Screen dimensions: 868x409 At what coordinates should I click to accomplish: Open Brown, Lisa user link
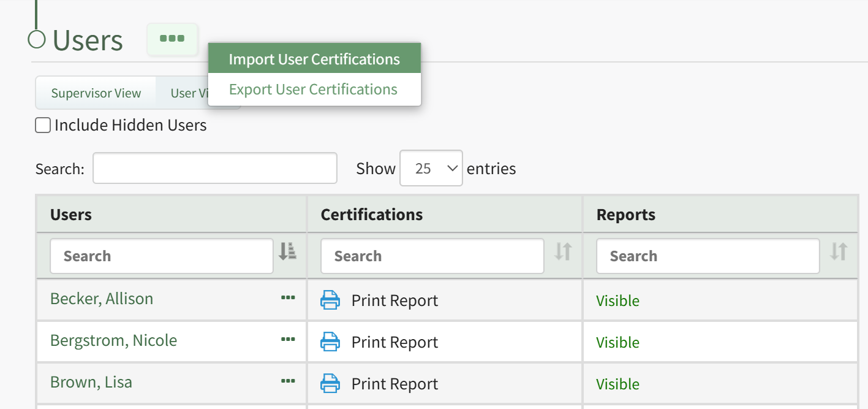pos(91,382)
